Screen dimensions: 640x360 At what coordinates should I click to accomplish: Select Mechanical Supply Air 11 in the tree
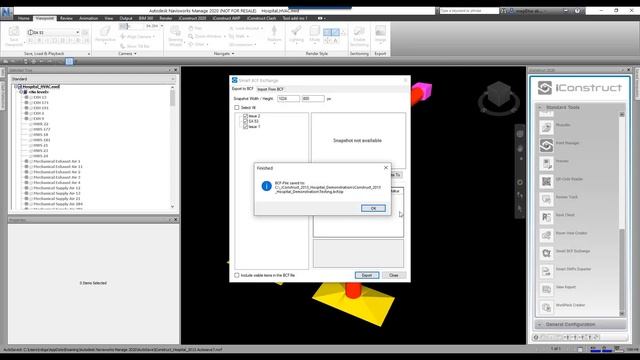tap(57, 188)
